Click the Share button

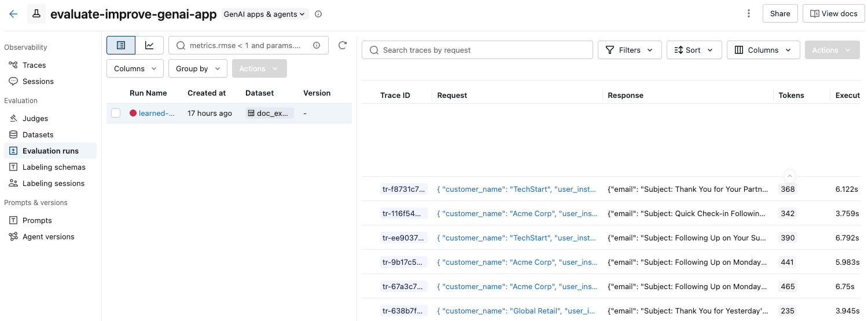point(780,14)
